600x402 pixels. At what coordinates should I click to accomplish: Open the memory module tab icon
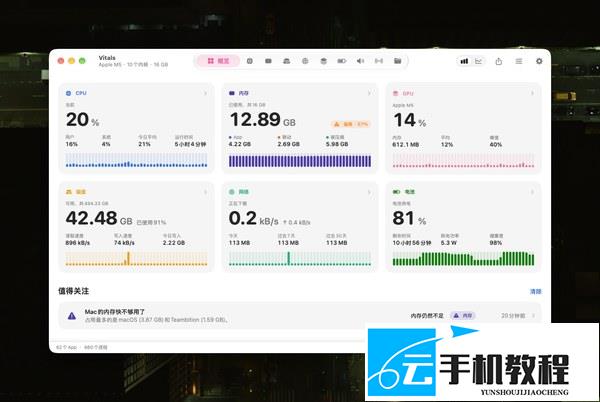point(268,61)
